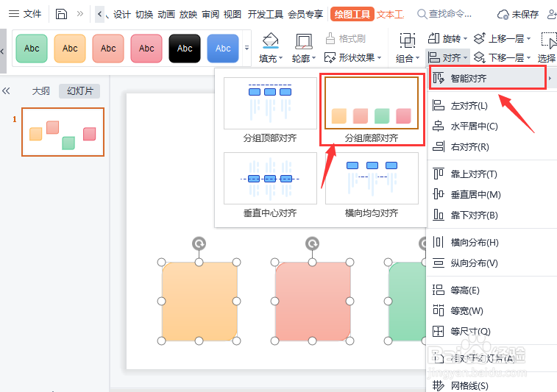Select the black Abc shape style swatch
Image resolution: width=557 pixels, height=392 pixels.
(x=185, y=49)
